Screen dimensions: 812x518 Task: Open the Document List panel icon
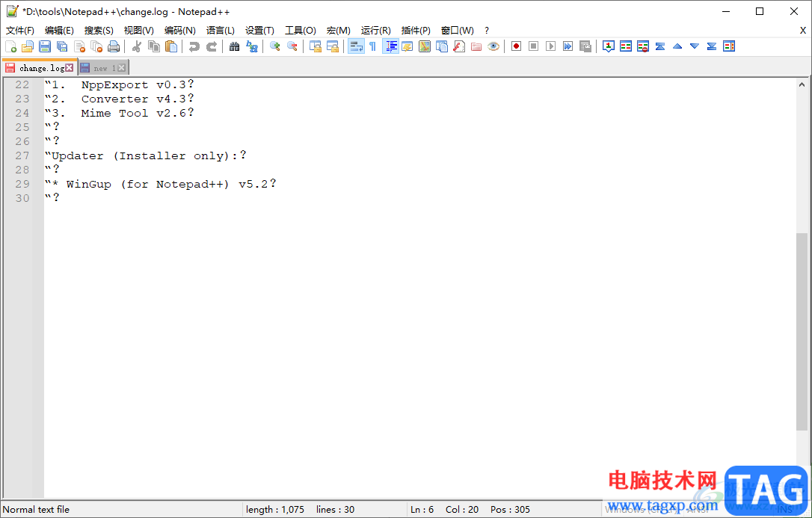pyautogui.click(x=442, y=46)
